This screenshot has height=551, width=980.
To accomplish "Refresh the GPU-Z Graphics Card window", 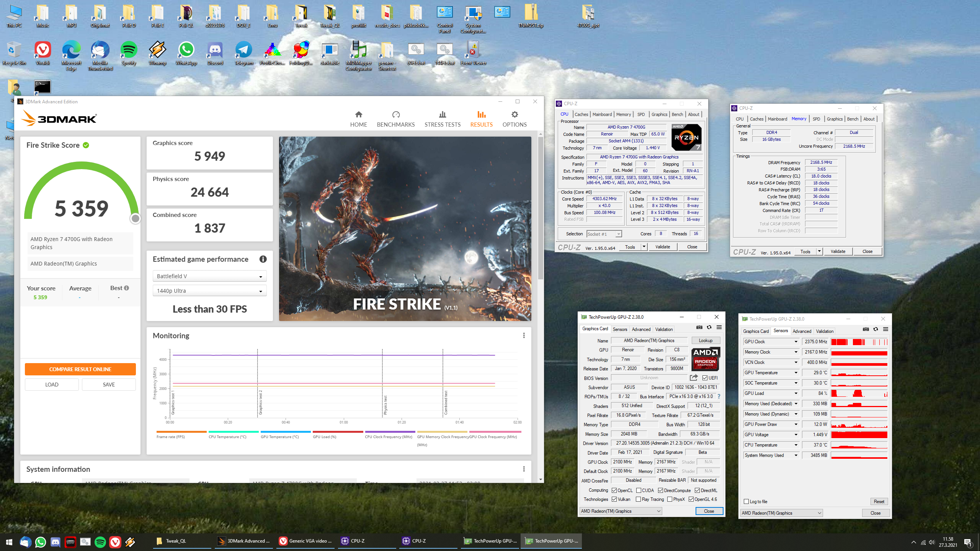I will point(709,327).
